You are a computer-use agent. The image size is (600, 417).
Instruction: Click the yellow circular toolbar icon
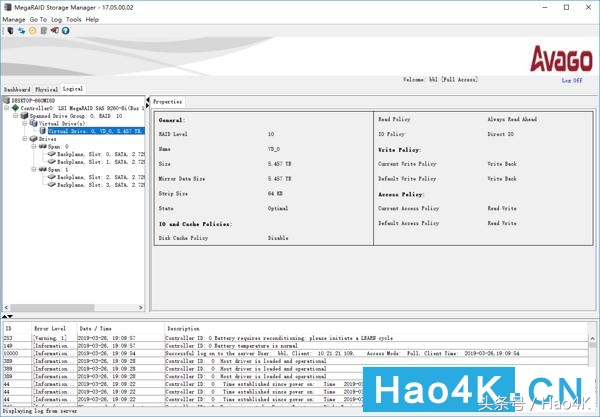[33, 31]
